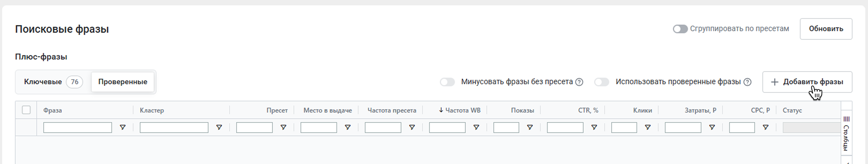The height and width of the screenshot is (164, 868).
Task: Click the 76 count badge
Action: click(x=74, y=82)
